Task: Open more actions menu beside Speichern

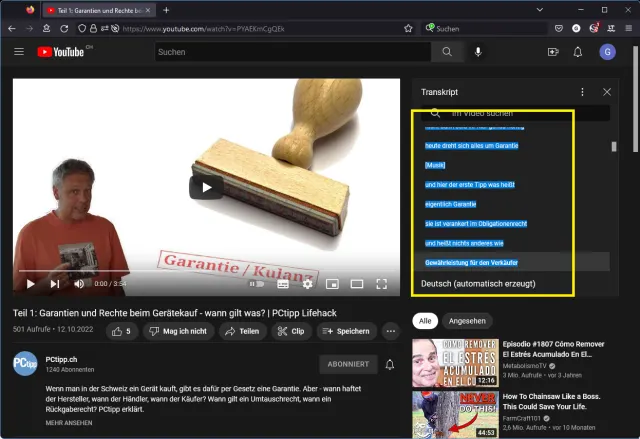Action: coord(389,331)
